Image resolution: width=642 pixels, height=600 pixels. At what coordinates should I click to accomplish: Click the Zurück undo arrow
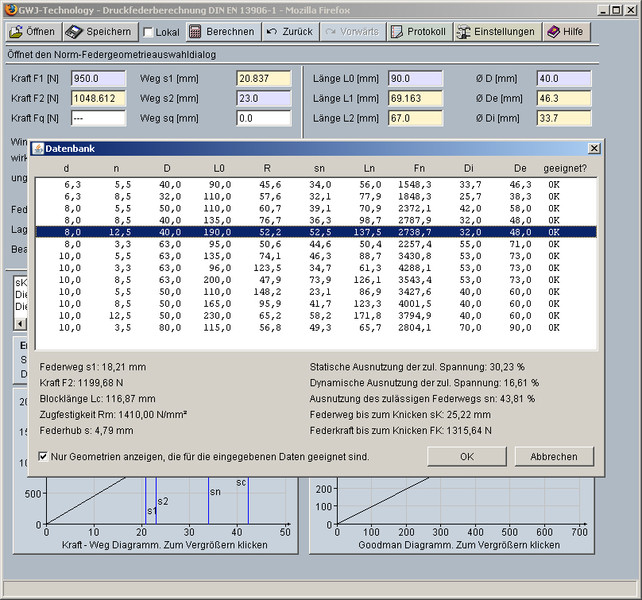pyautogui.click(x=272, y=31)
